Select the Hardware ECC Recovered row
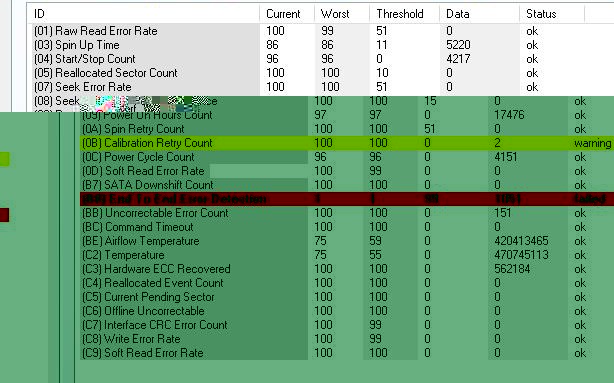Screen dimensions: 614x383 point(347,269)
